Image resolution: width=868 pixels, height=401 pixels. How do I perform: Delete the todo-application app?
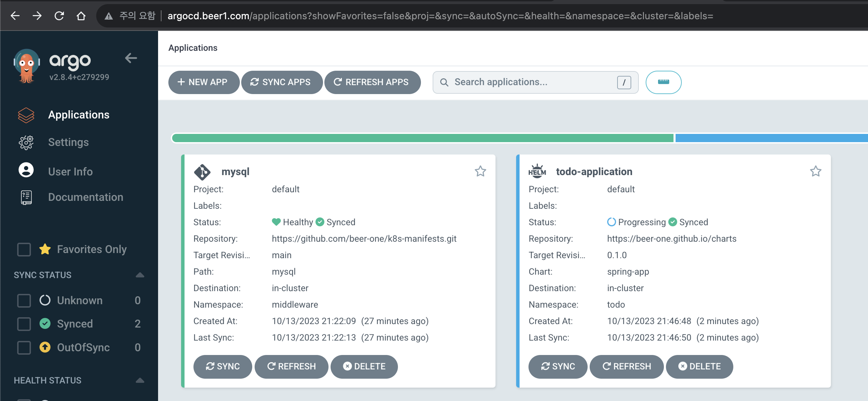pos(699,366)
